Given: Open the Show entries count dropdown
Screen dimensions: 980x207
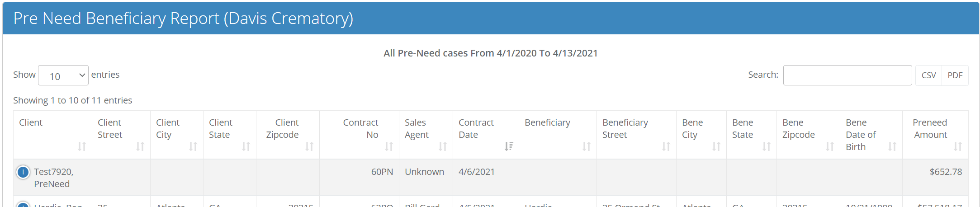Looking at the screenshot, I should click(63, 75).
